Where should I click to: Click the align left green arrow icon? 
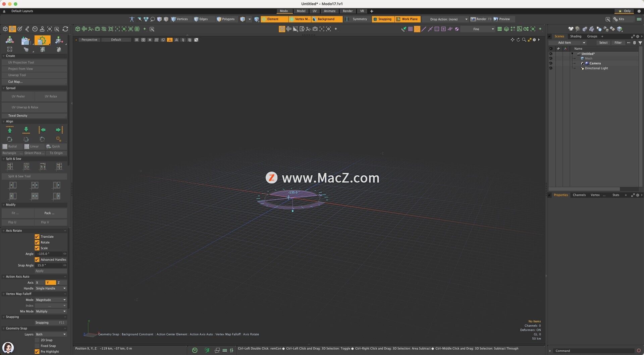pos(42,130)
